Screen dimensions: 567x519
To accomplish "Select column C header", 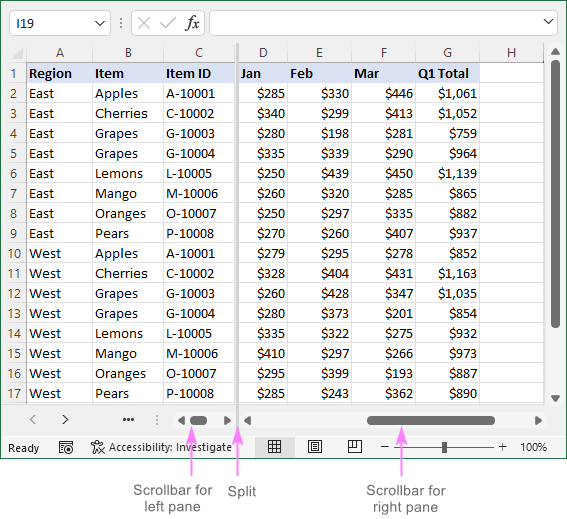I will [x=199, y=53].
